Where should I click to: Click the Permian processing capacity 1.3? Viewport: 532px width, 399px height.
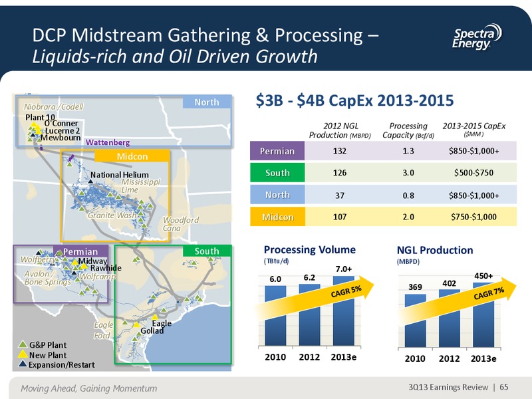pyautogui.click(x=408, y=151)
